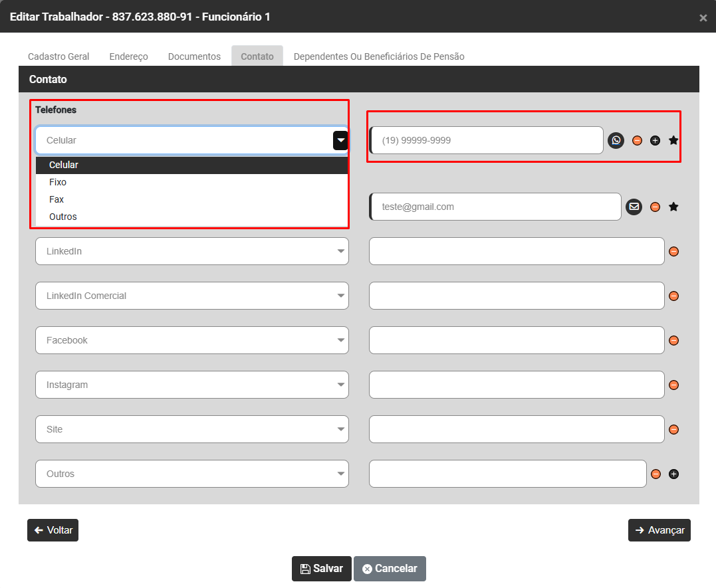716x588 pixels.
Task: Click the Site value input field
Action: tap(517, 429)
